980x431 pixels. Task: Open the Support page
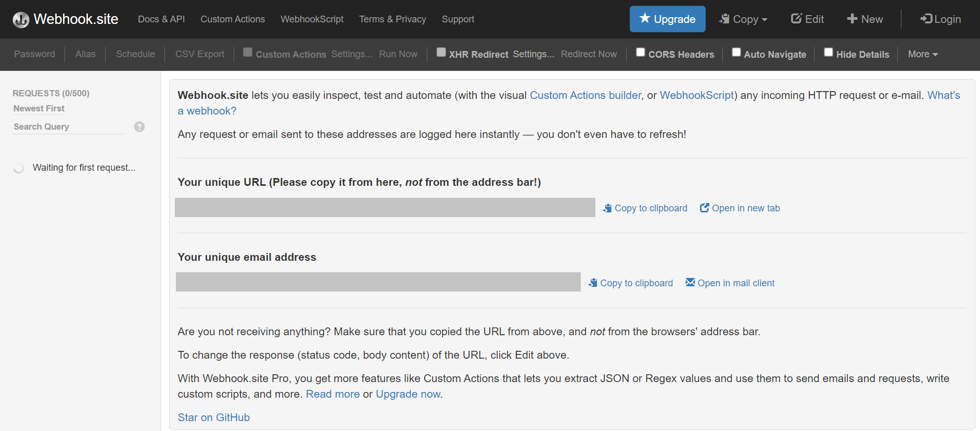tap(458, 19)
